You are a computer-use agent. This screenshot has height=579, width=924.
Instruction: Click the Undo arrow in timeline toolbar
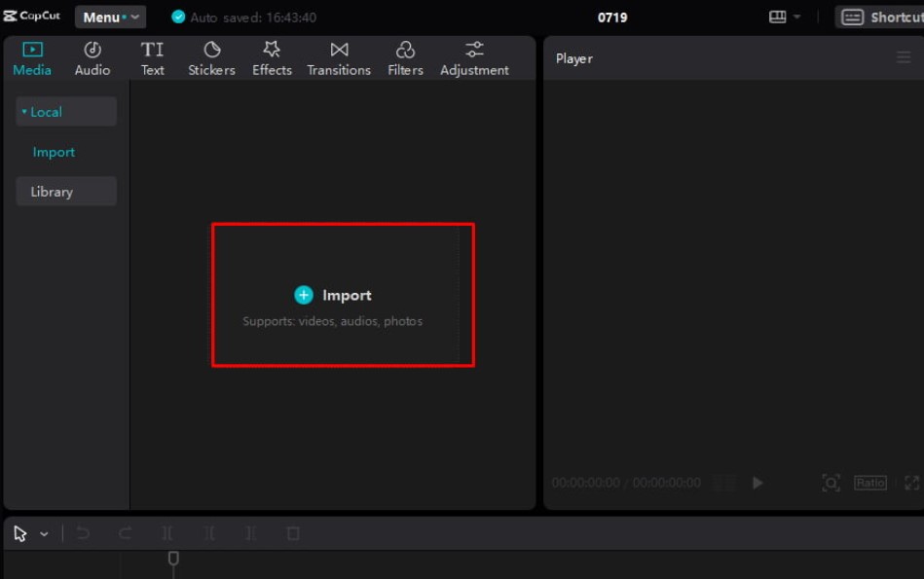tap(83, 533)
